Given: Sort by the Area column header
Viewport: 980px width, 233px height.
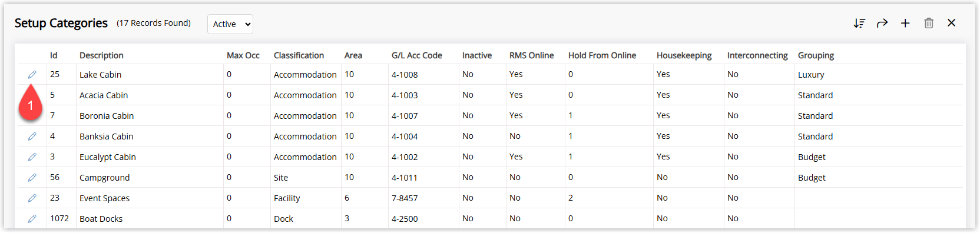Looking at the screenshot, I should point(353,55).
